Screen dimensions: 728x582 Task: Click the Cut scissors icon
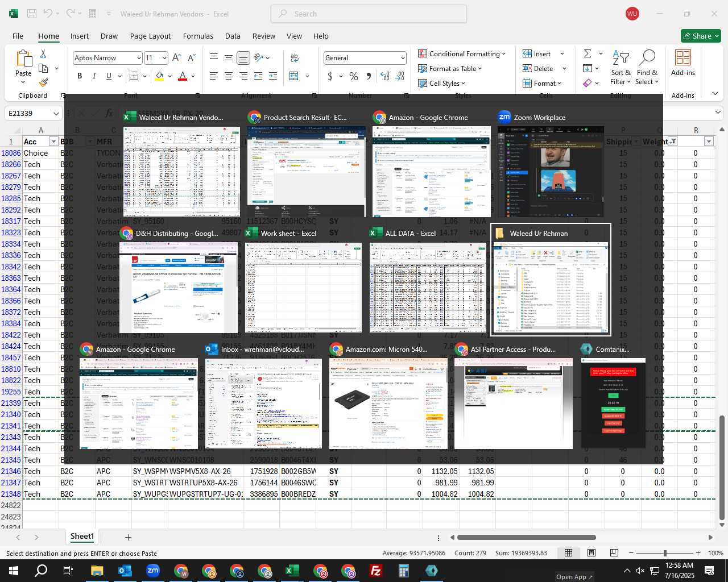(x=43, y=53)
